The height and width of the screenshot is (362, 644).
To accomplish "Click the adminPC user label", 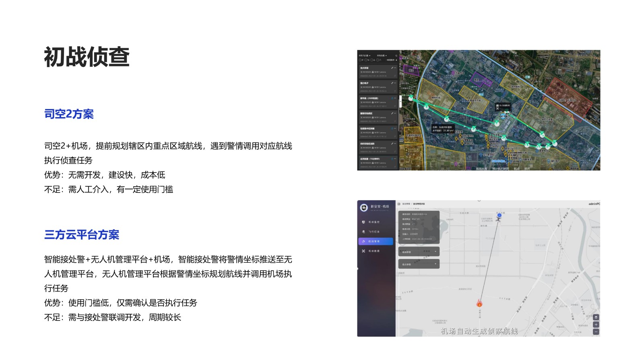I will coord(594,204).
